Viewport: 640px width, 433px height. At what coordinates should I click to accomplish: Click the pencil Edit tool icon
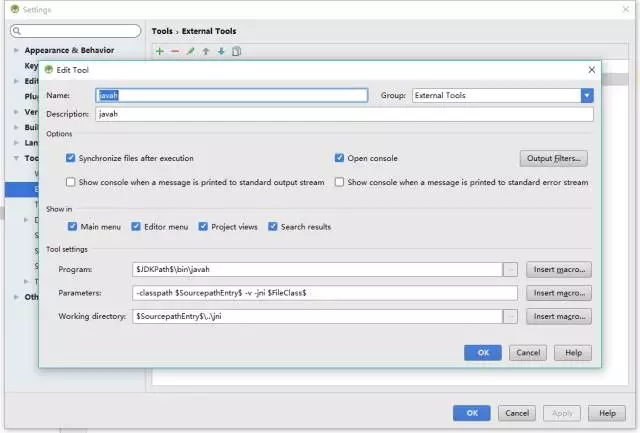190,51
